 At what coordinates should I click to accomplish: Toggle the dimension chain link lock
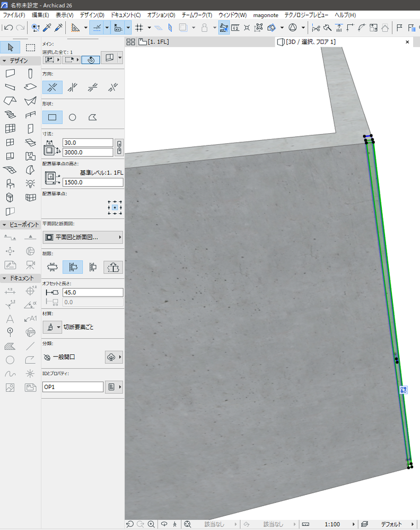pos(119,147)
